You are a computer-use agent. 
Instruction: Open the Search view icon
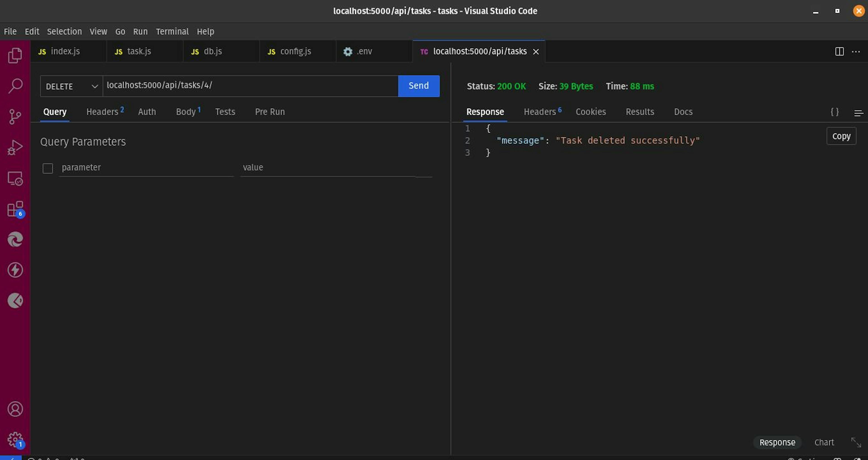15,86
